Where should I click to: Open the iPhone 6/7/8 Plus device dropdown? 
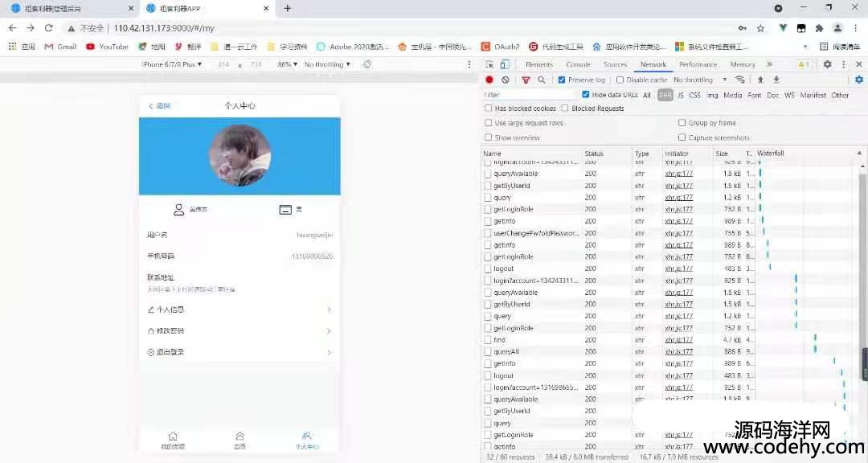click(x=172, y=64)
